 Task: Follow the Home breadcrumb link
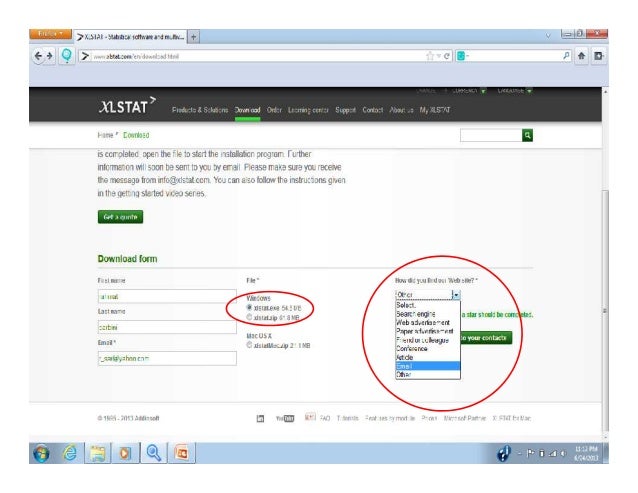pos(105,135)
